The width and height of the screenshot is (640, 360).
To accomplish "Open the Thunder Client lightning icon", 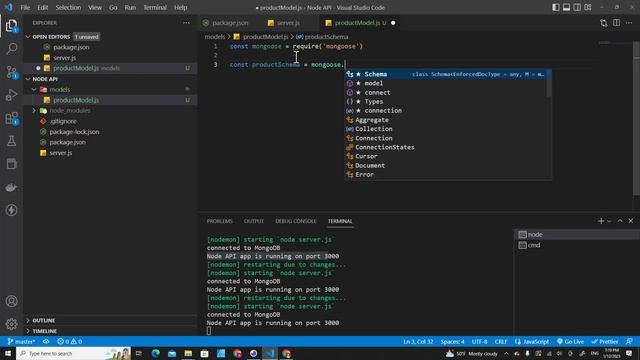I will 11,210.
